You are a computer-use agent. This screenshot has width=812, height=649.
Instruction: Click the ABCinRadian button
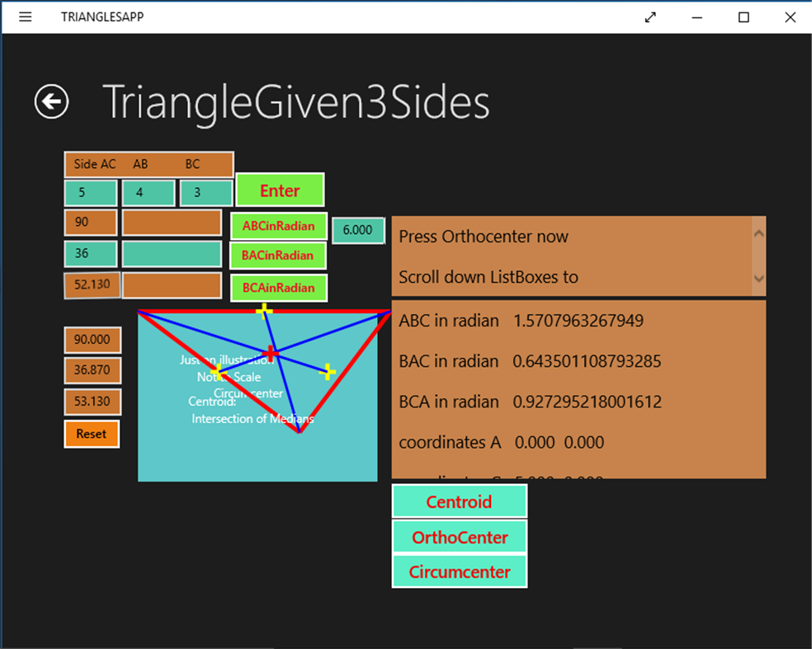click(x=279, y=226)
